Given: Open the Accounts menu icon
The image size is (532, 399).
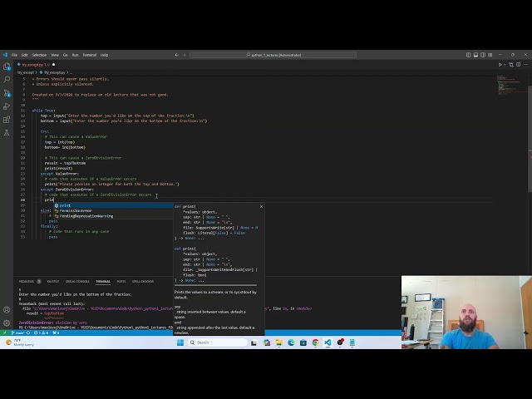Looking at the screenshot, I should 7,310.
